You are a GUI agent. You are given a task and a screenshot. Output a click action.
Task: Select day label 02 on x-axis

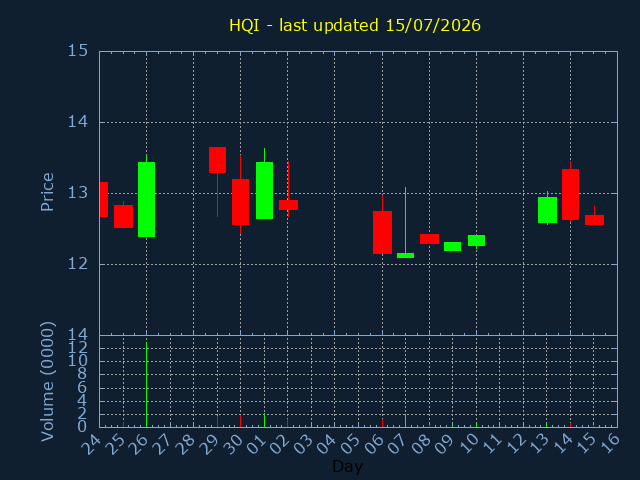281,444
